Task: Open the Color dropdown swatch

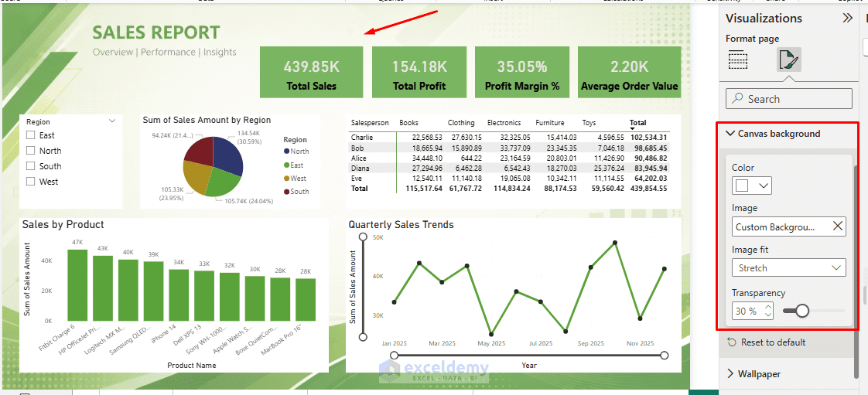Action: (x=752, y=186)
